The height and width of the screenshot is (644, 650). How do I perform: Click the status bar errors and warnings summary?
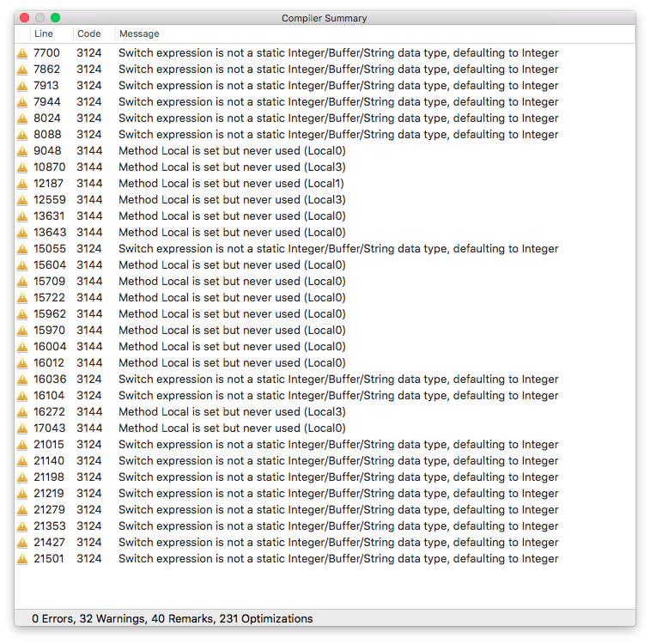pyautogui.click(x=172, y=618)
